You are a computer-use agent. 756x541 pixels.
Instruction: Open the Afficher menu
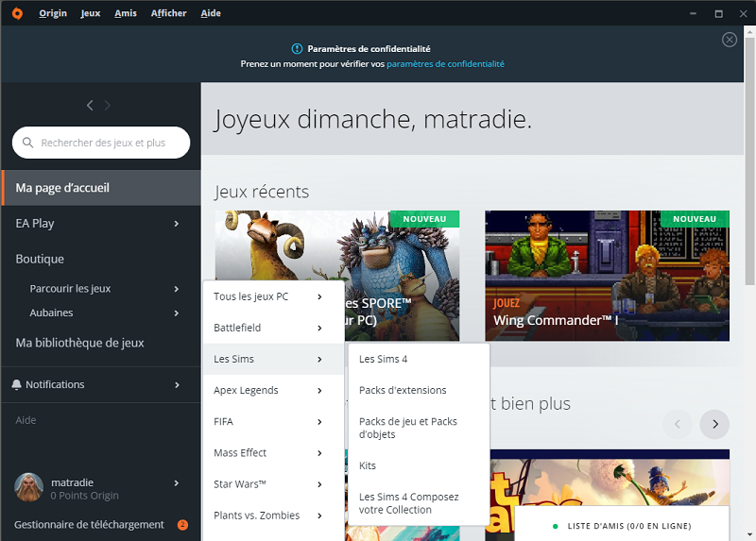pyautogui.click(x=169, y=13)
